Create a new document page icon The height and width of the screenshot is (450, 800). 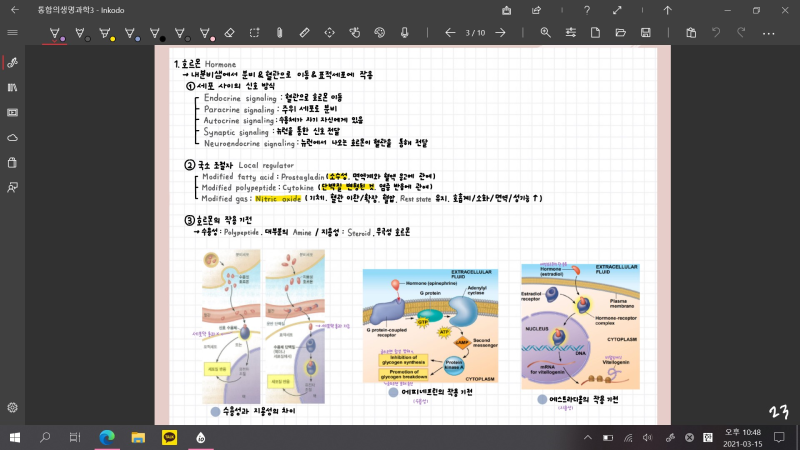point(595,33)
